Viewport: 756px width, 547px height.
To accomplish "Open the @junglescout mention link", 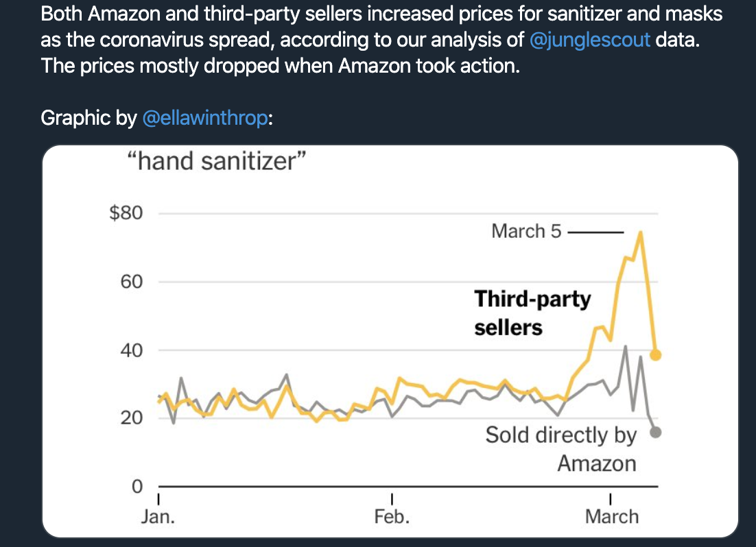I will point(590,40).
